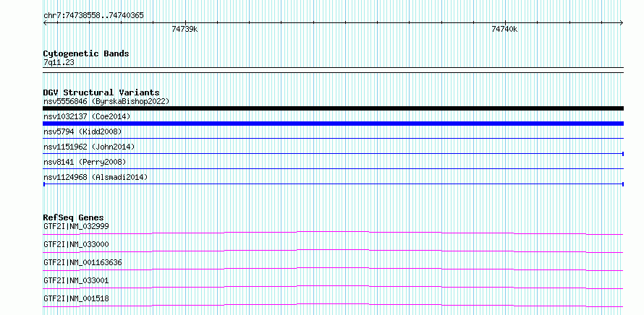The width and height of the screenshot is (644, 315).
Task: Open GTF2I|NM_033001 gene label
Action: [x=76, y=280]
